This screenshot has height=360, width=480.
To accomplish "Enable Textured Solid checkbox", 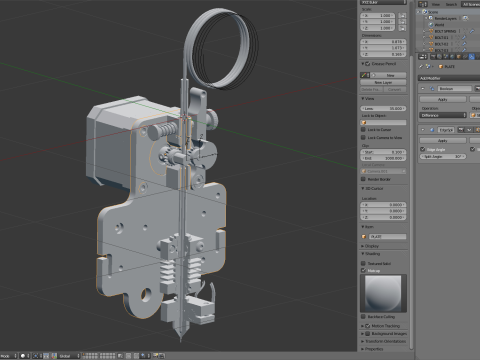I will [363, 264].
